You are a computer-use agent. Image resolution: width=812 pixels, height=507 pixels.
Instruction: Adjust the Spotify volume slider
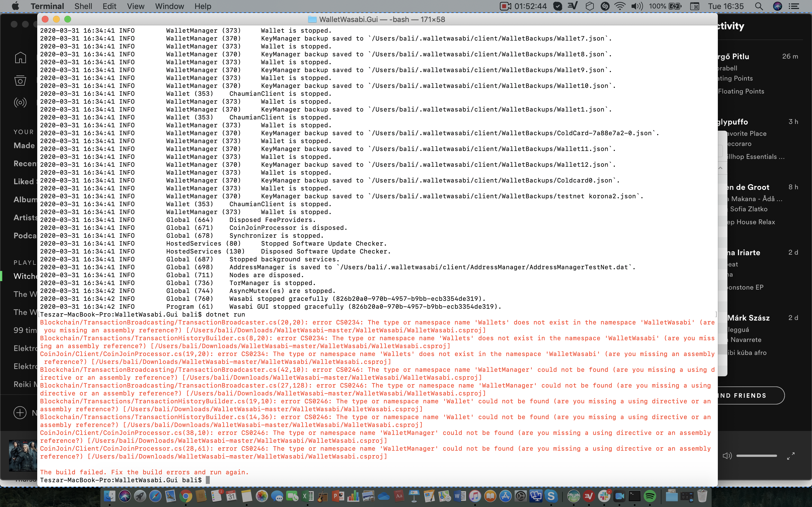click(757, 456)
